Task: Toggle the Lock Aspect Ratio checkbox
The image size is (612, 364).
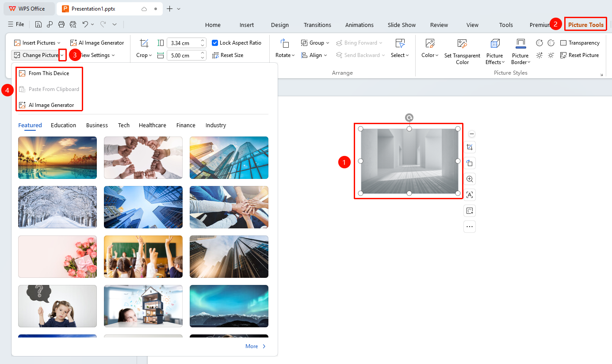Action: click(215, 43)
